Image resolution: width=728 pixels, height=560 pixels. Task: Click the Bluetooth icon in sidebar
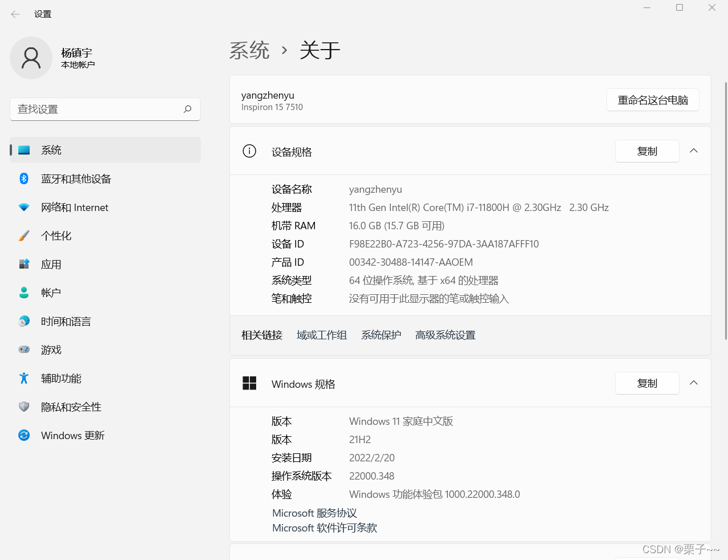(x=24, y=178)
